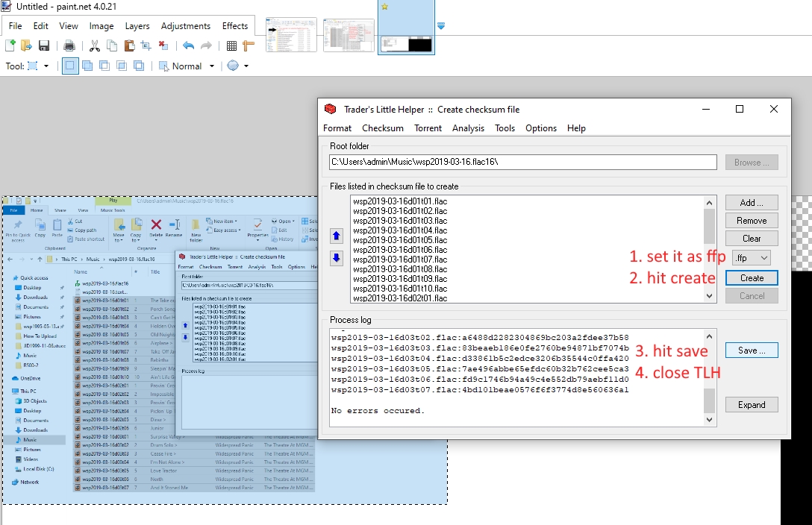
Task: Select wsp2019-03-16d01t01.flac in file list
Action: click(400, 201)
